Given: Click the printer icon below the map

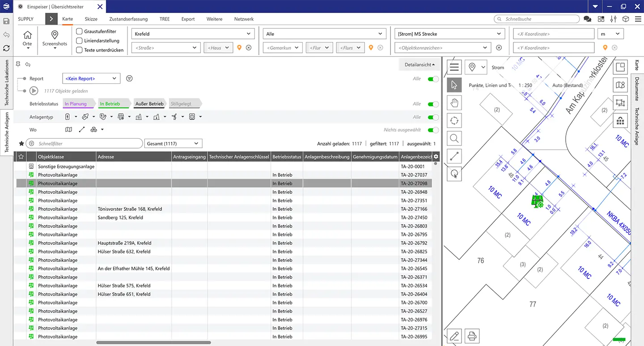Looking at the screenshot, I should [471, 335].
